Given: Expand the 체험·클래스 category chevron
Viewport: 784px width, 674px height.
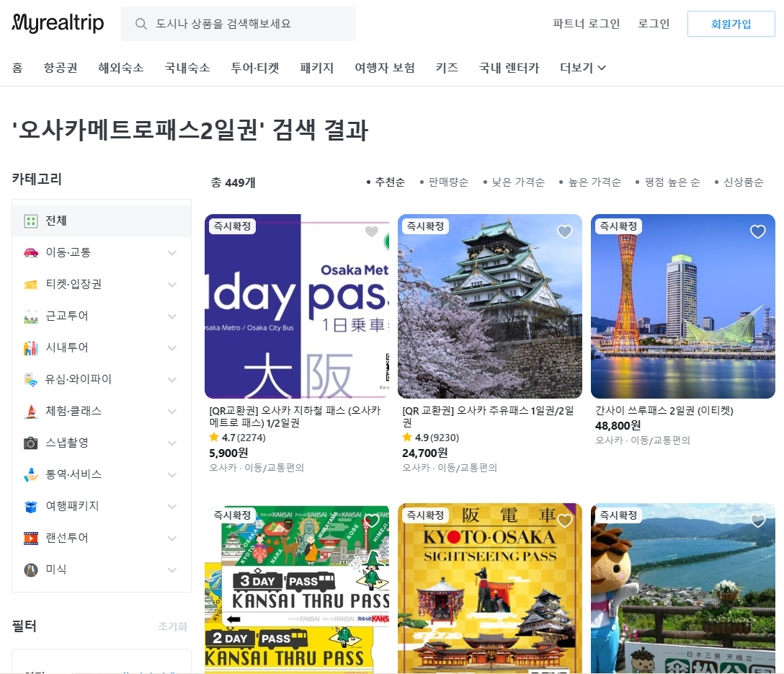Looking at the screenshot, I should tap(172, 412).
